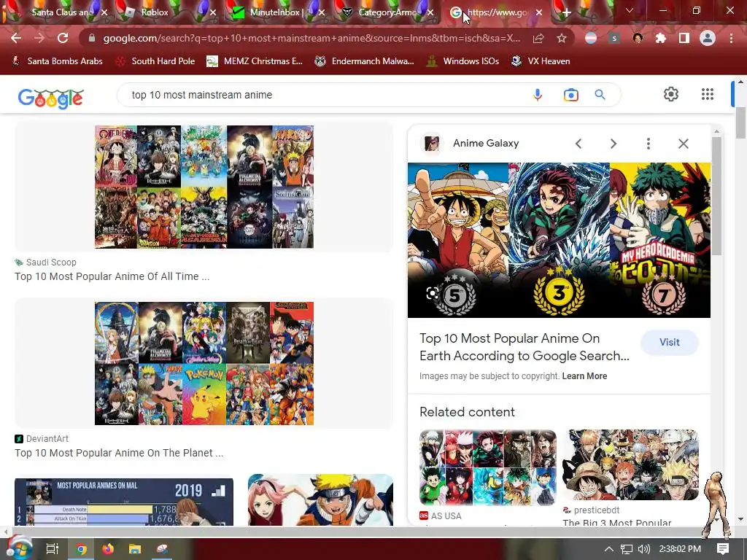The image size is (747, 560).
Task: Click the taskbar clock 2:38:02 PM
Action: click(x=680, y=549)
